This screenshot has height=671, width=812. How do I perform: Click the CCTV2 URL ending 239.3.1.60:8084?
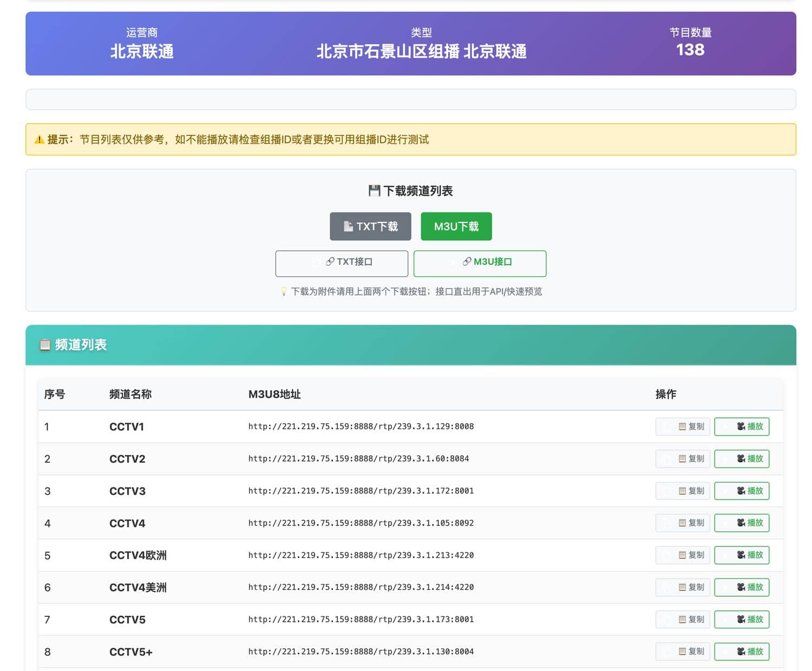coord(358,459)
